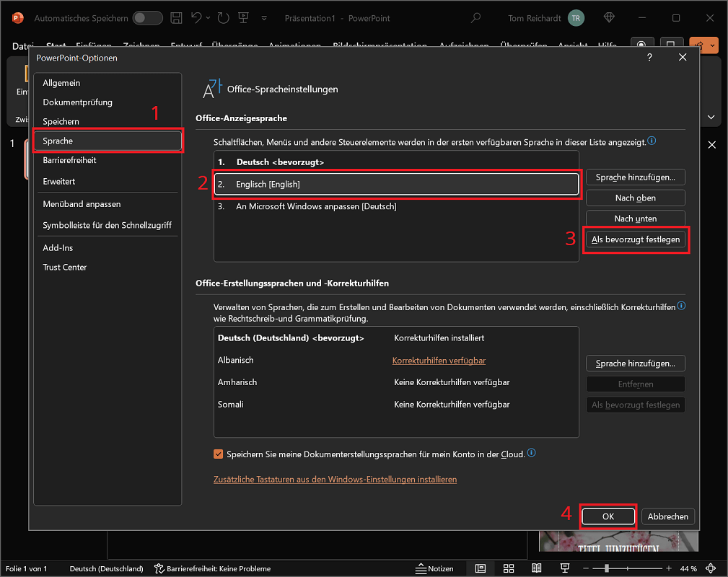Click the undo arrow icon
Screen dimensions: 728x577
(x=196, y=17)
